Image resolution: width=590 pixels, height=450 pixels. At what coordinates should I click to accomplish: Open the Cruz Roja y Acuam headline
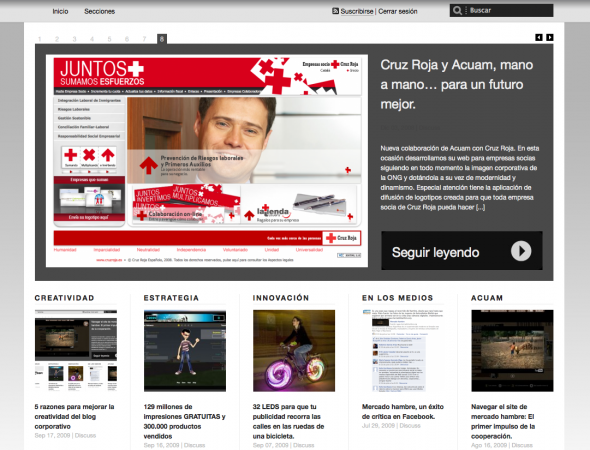456,84
